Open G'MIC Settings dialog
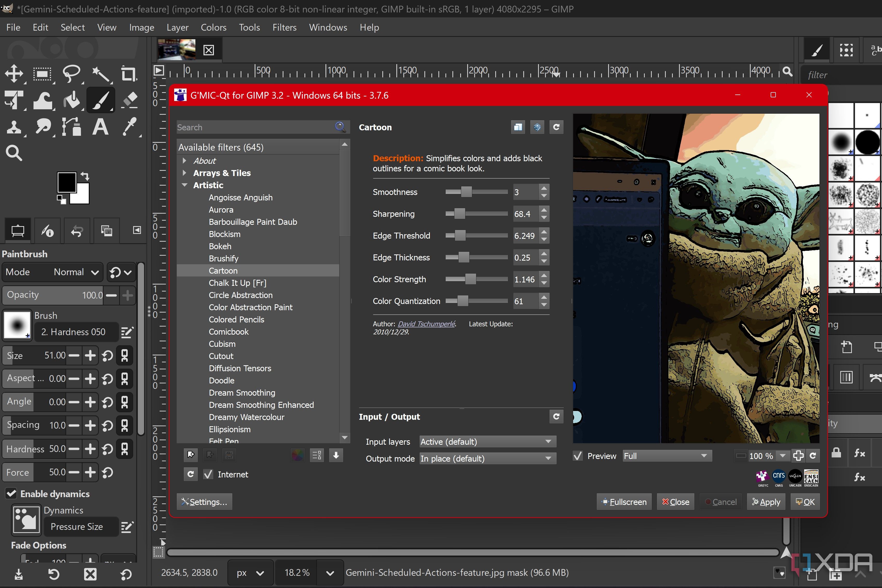Image resolution: width=882 pixels, height=588 pixels. (x=204, y=502)
